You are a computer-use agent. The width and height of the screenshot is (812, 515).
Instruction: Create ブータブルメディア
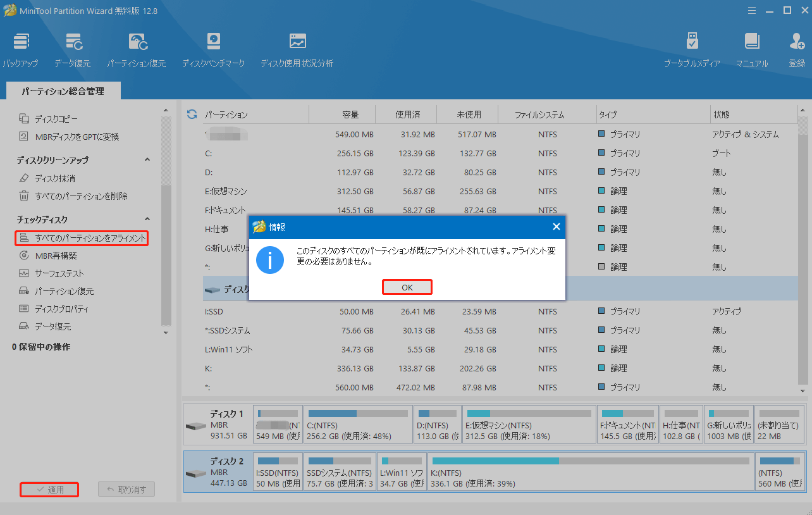692,50
